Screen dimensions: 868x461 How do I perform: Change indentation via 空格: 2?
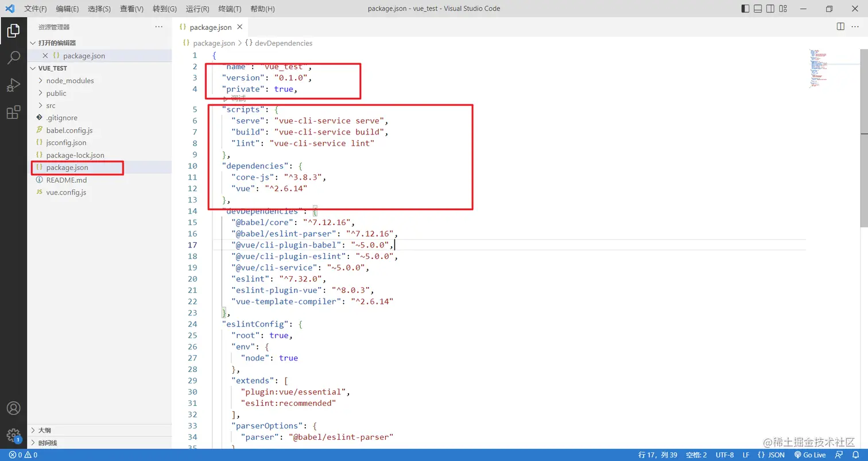pyautogui.click(x=696, y=455)
